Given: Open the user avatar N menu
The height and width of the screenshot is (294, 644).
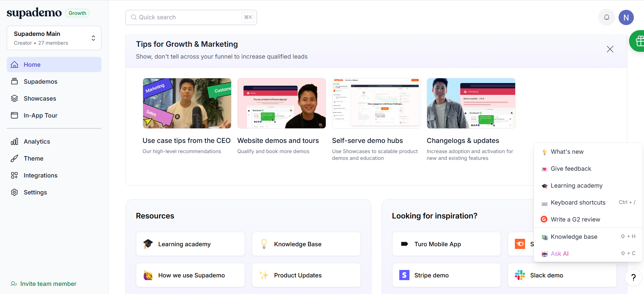Looking at the screenshot, I should [626, 17].
